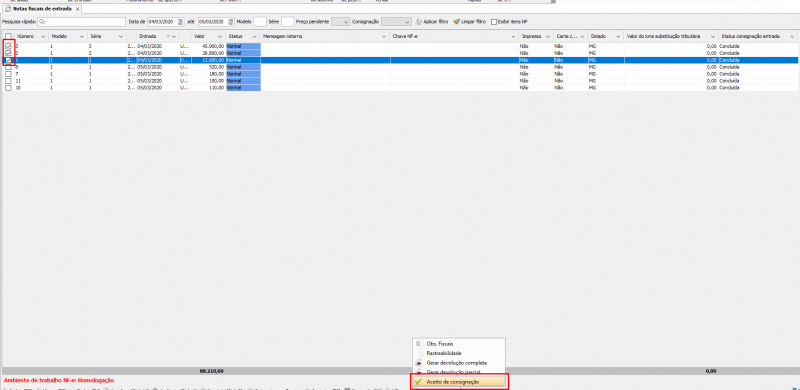The image size is (800, 390).
Task: Expand the Mensagem retorno column filter arrow
Action: coord(385,36)
